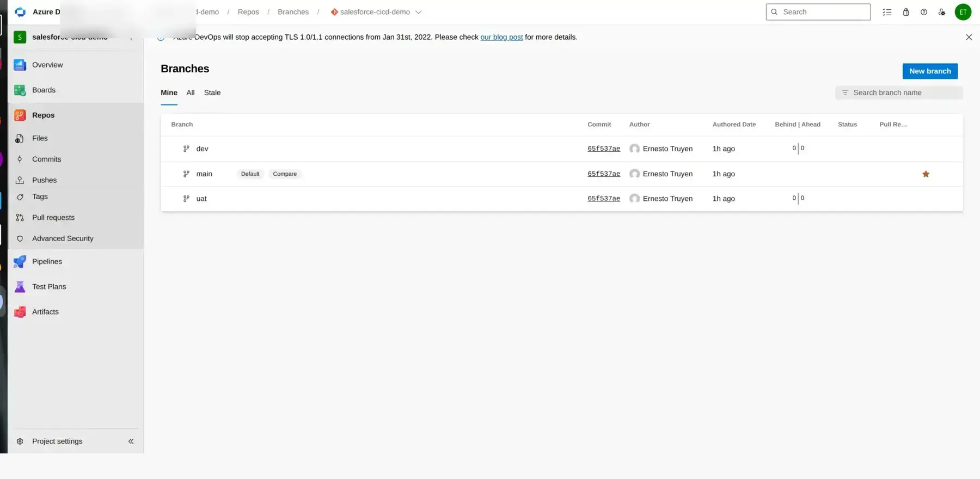This screenshot has width=980, height=479.
Task: Select the Repos hub icon
Action: (x=20, y=115)
